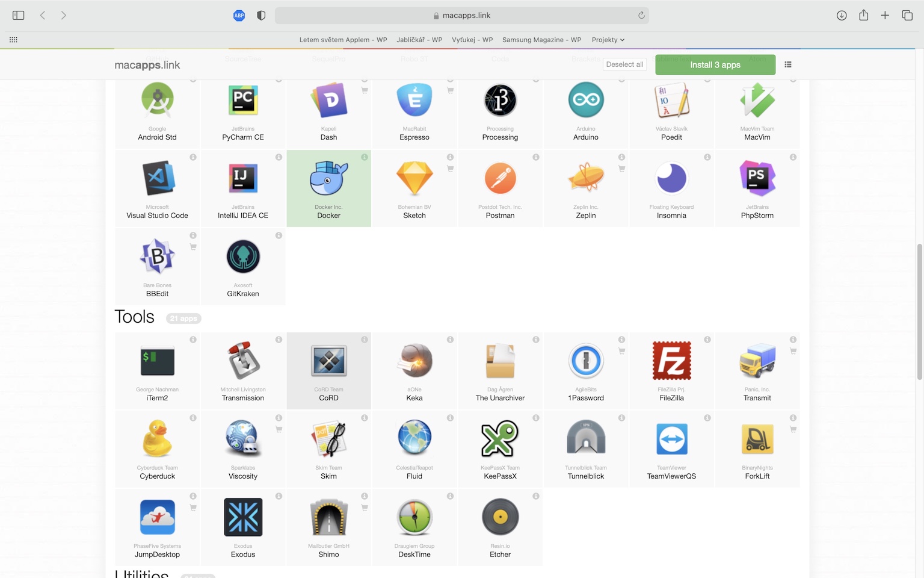Select the GitKraken app icon
924x578 pixels.
pos(243,256)
